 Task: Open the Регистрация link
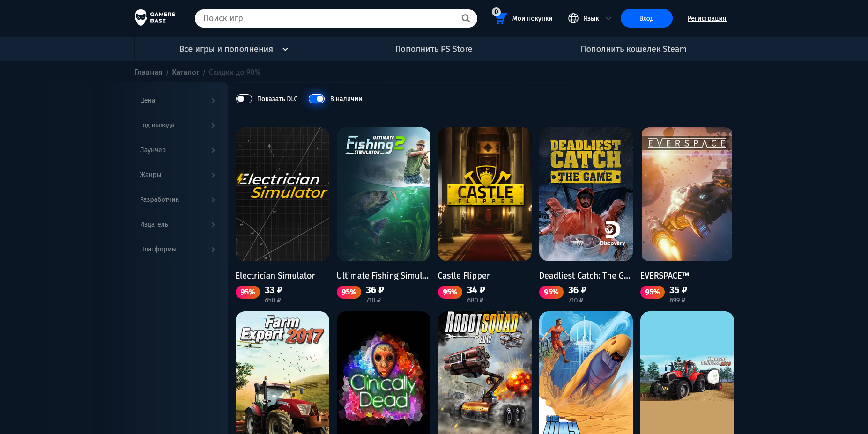click(x=707, y=18)
